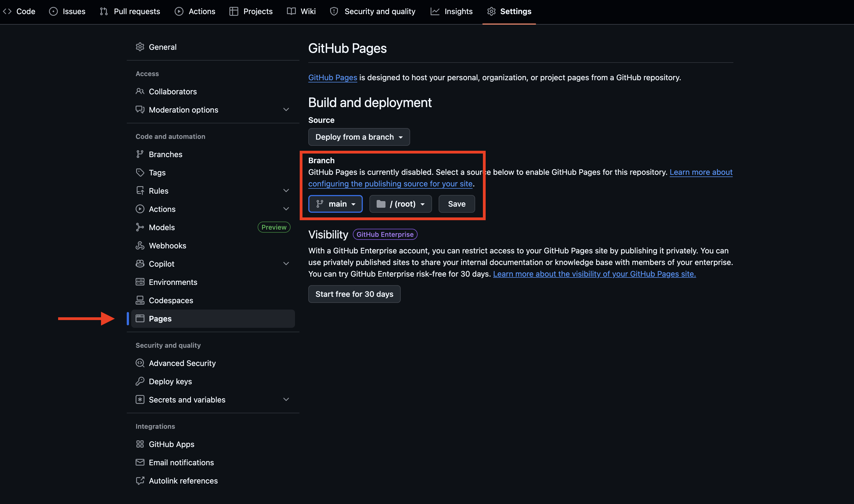Collapse the Secrets and variables section
The height and width of the screenshot is (504, 854).
[286, 399]
